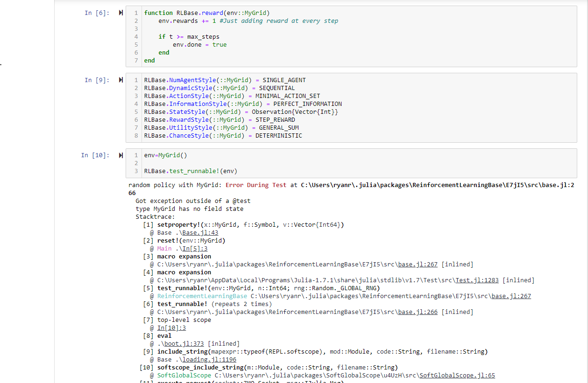Run the test_runnable cell In [10]
Screen dimensions: 588x383
click(120, 154)
